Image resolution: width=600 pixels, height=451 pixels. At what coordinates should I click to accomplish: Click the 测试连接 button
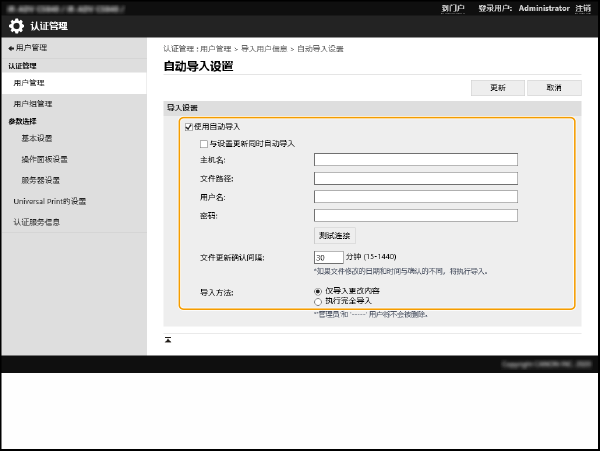[x=334, y=236]
